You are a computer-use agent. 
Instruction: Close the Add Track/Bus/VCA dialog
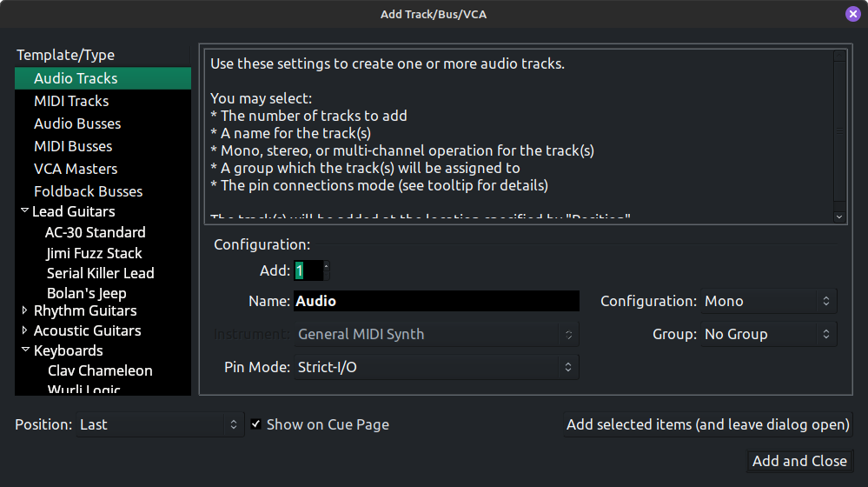pos(852,14)
